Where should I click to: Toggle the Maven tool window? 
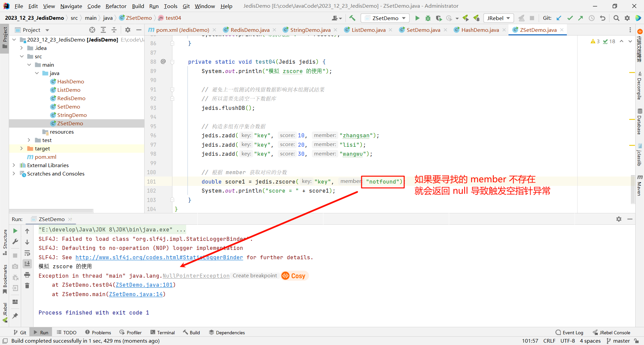[x=640, y=185]
